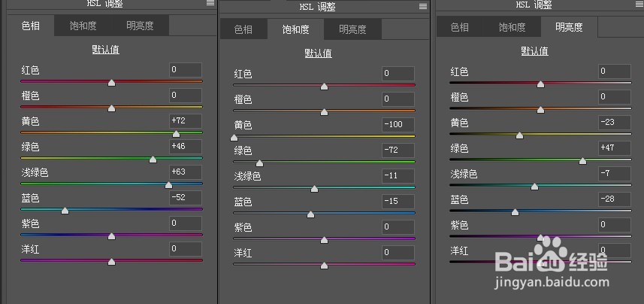
Task: Focus the 蓝色 saturation field showing -15
Action: click(398, 202)
